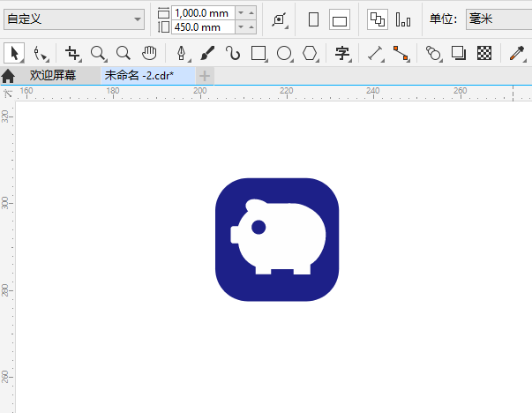Click the second magnifier zoom icon
The height and width of the screenshot is (413, 532).
click(124, 53)
